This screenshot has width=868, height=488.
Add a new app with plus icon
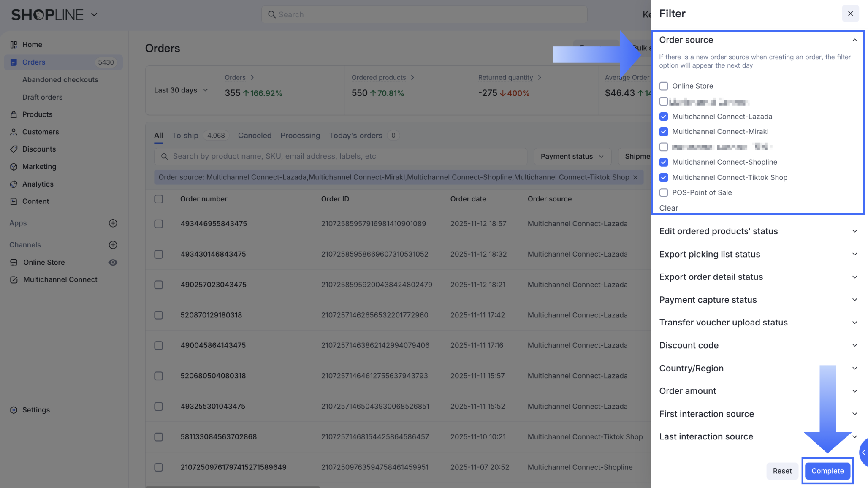coord(113,223)
